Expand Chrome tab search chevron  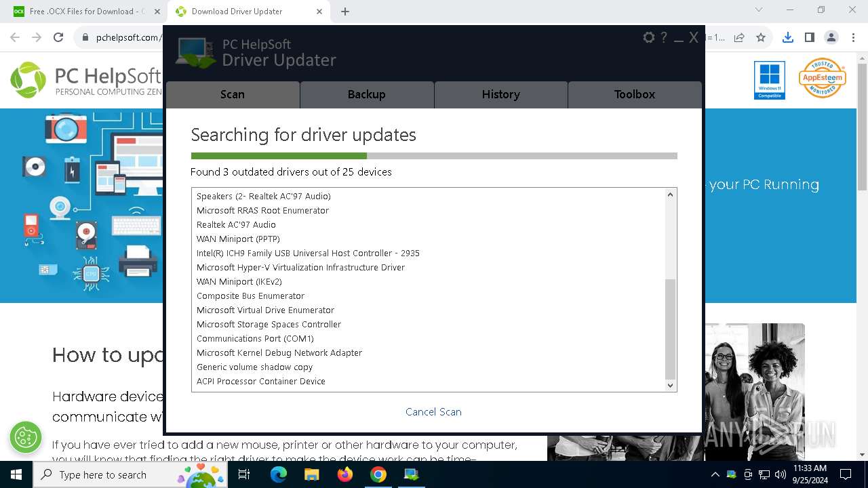(x=759, y=10)
